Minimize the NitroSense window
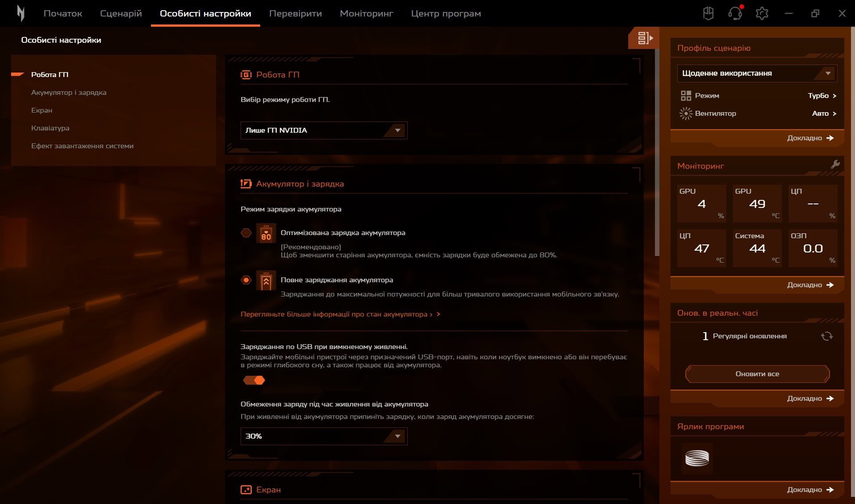This screenshot has height=504, width=855. [789, 13]
